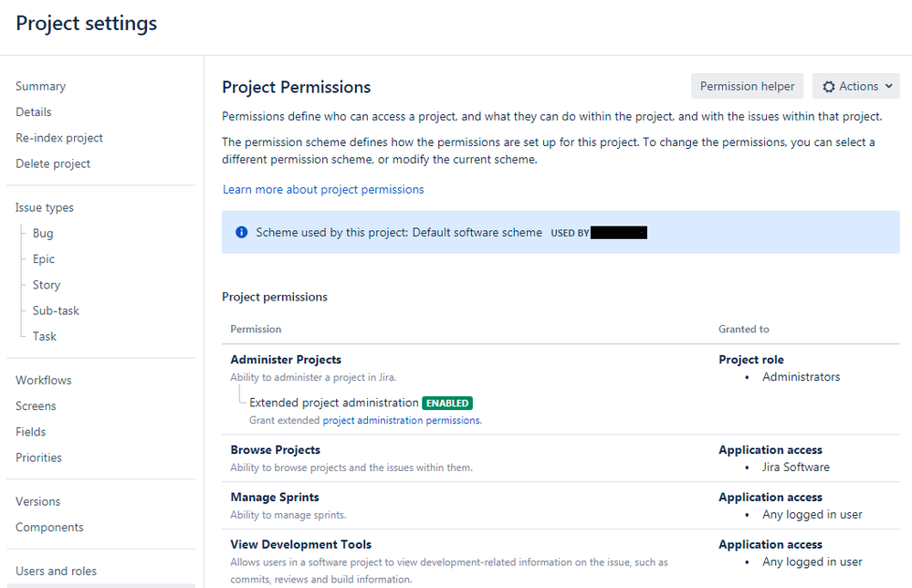The width and height of the screenshot is (912, 588).
Task: Select the Sub-task issue type
Action: coord(55,310)
